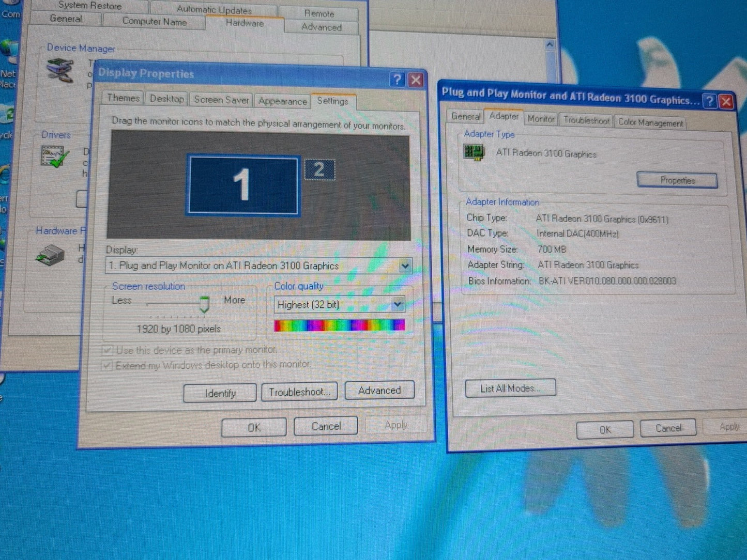Image resolution: width=747 pixels, height=560 pixels.
Task: Toggle 'Use this device as the primary monitor'
Action: coord(108,350)
